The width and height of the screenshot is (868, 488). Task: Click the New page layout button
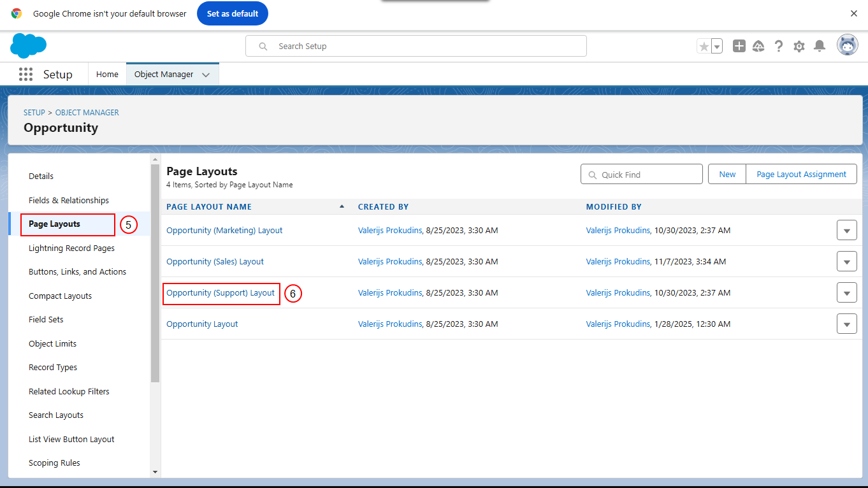click(x=727, y=174)
